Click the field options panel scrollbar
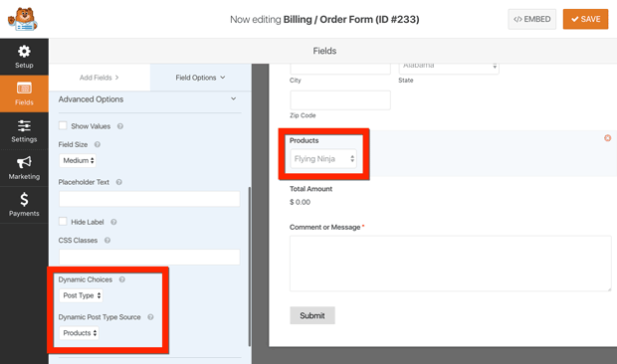617x364 pixels. tap(250, 267)
